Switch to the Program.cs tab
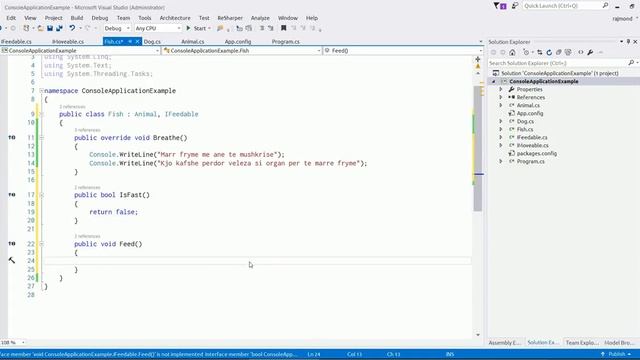Screen dimensions: 640x360 [285, 42]
